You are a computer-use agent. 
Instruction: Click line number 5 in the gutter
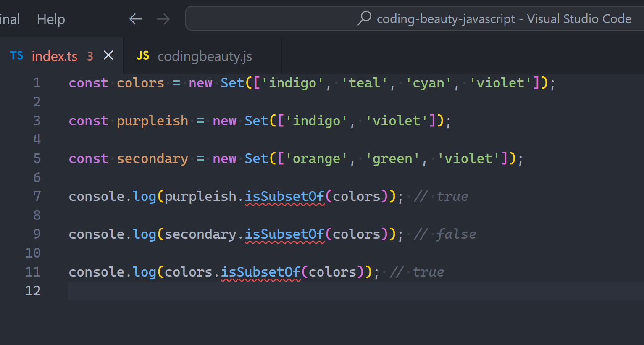click(37, 158)
